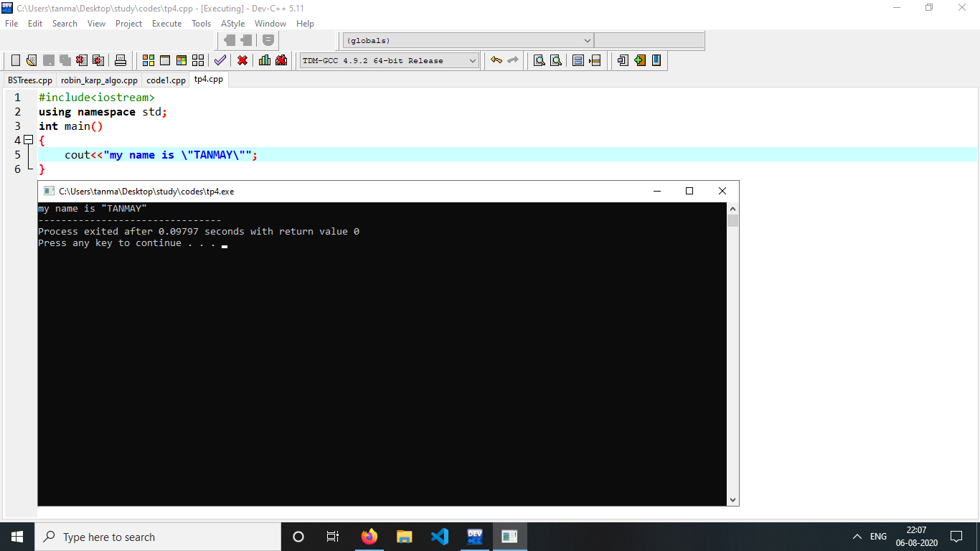
Task: Print the current source file
Action: coord(120,60)
